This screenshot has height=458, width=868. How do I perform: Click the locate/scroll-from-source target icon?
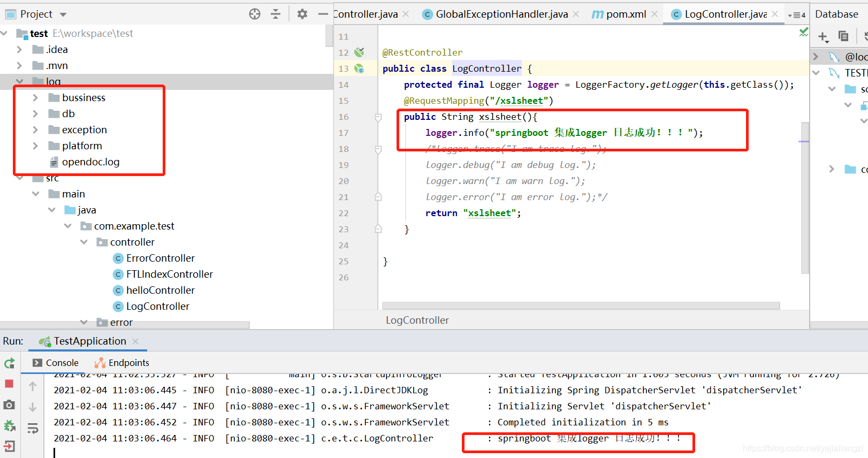pyautogui.click(x=255, y=14)
